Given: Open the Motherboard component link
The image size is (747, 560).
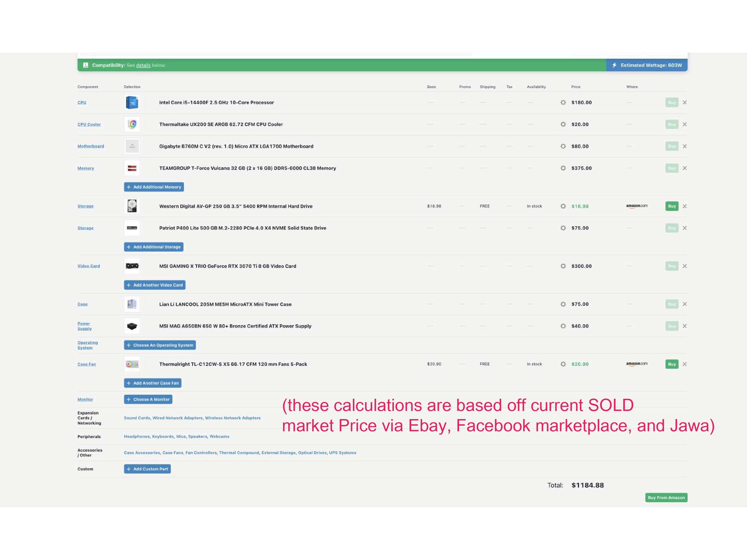Looking at the screenshot, I should pos(90,146).
